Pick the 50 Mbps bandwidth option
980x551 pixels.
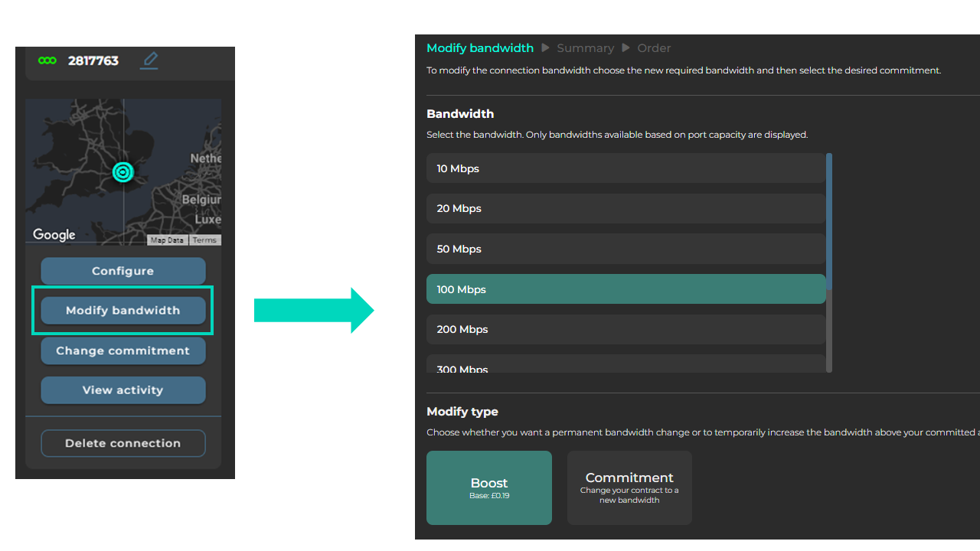[x=625, y=249]
